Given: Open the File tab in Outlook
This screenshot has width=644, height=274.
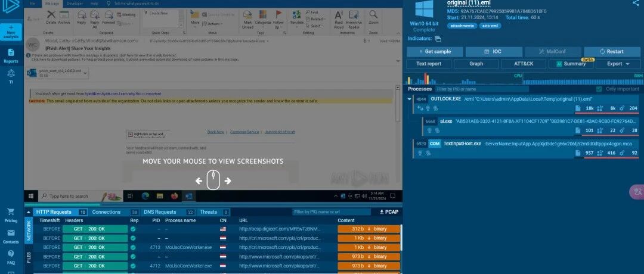Looking at the screenshot, I should (x=32, y=4).
